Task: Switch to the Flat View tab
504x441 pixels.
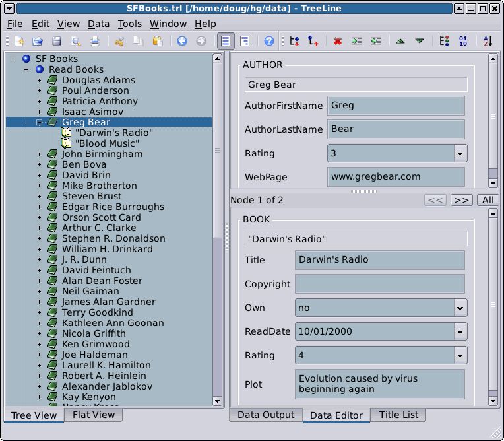Action: click(x=94, y=415)
